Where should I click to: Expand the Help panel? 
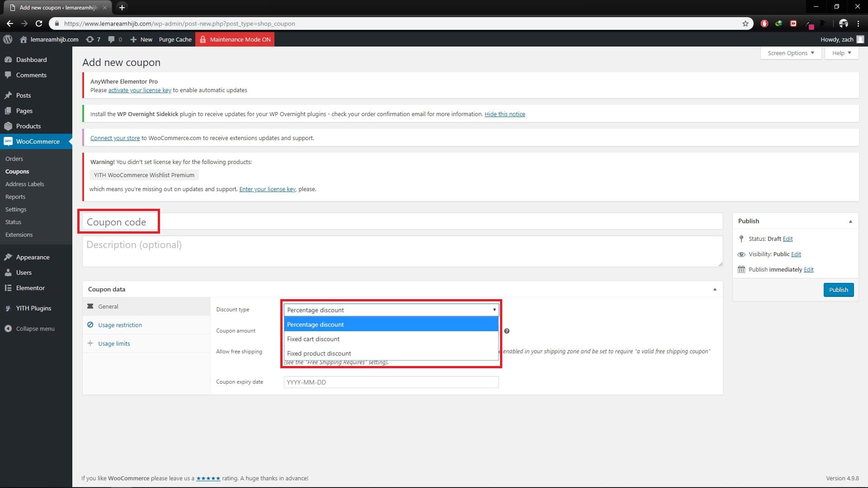tap(841, 53)
